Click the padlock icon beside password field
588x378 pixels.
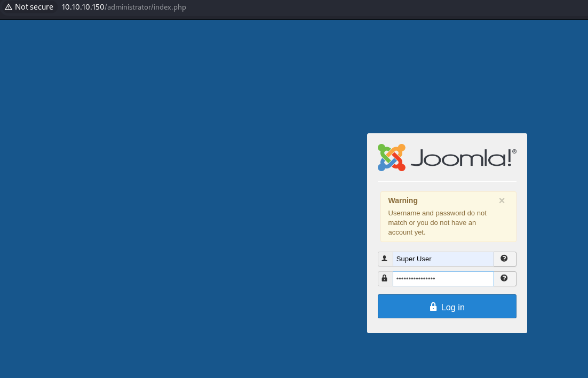click(x=385, y=278)
